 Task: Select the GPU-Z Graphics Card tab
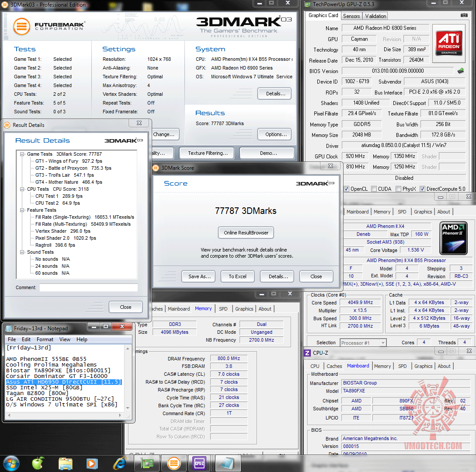[x=323, y=15]
